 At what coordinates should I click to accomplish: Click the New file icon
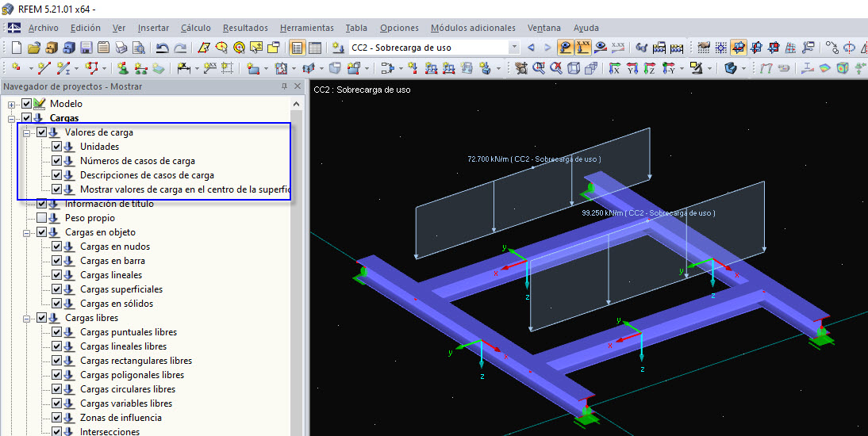click(x=17, y=48)
